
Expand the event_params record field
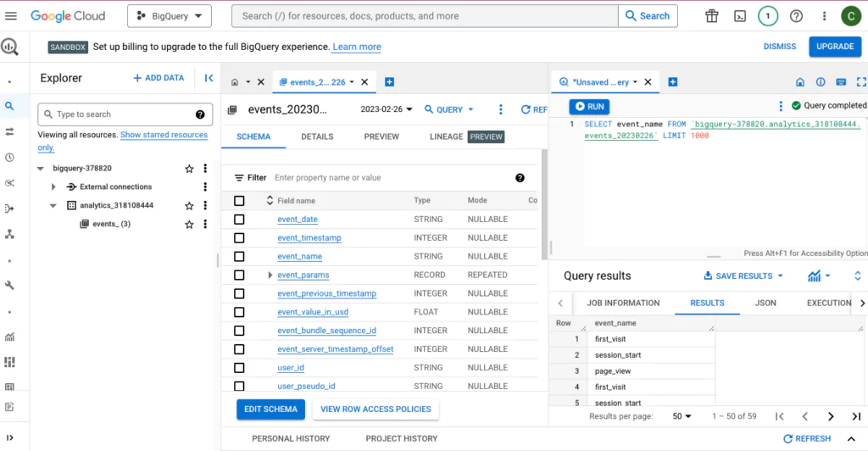coord(270,276)
